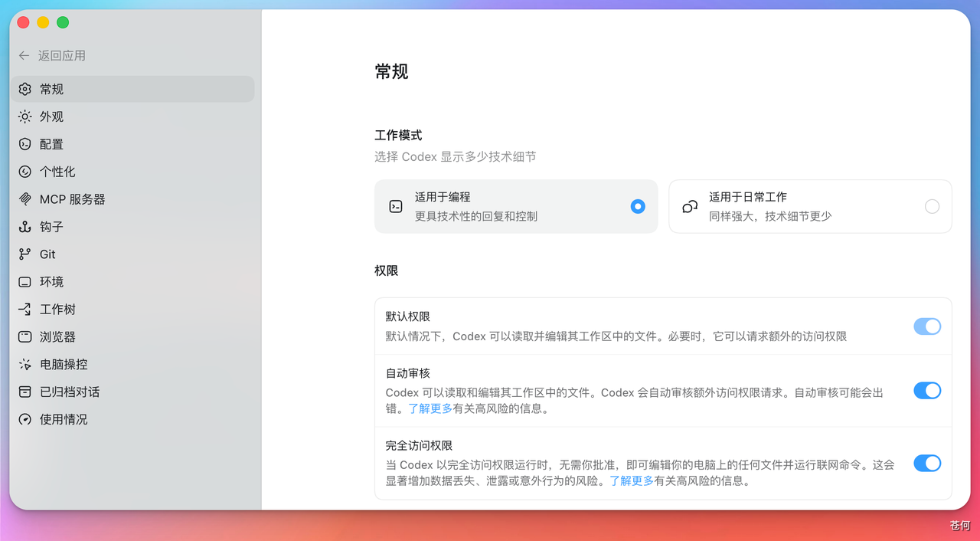Click the back arrow beside 返回应用
980x541 pixels.
click(24, 56)
